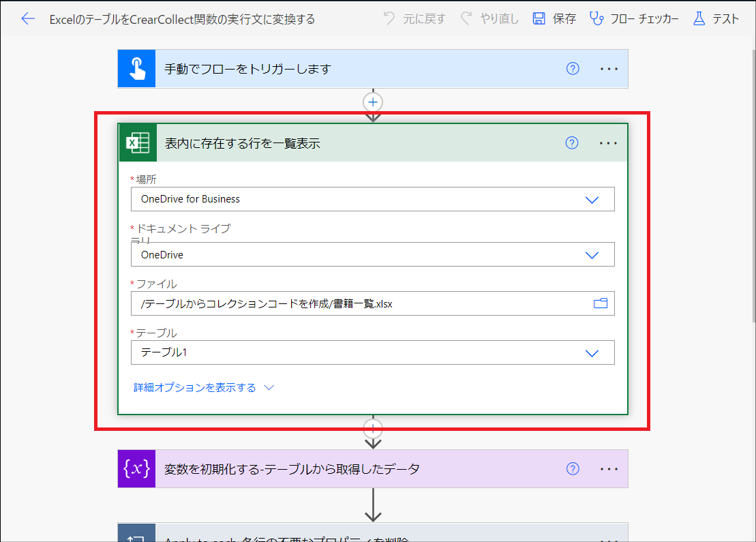This screenshot has width=756, height=542.
Task: Open the フロー チェッカー
Action: point(634,19)
